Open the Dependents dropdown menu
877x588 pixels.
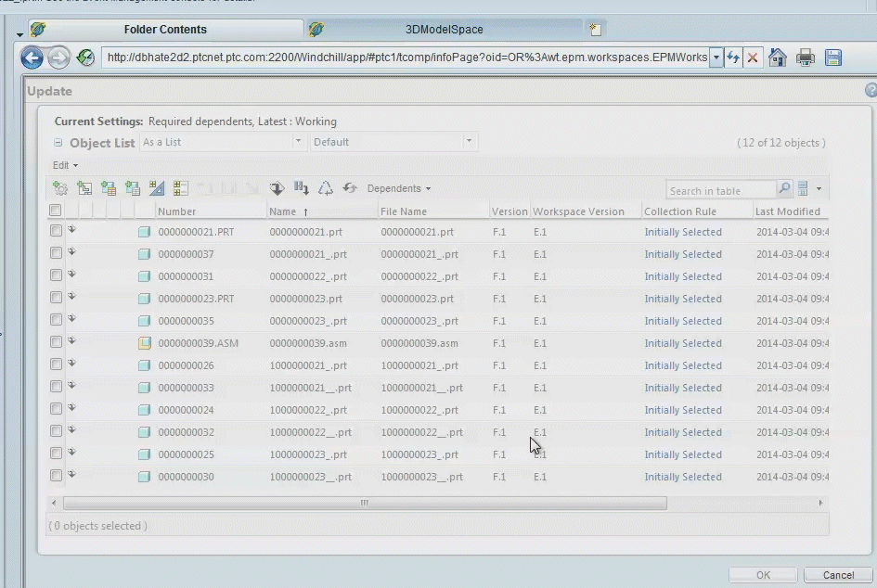[x=399, y=187]
